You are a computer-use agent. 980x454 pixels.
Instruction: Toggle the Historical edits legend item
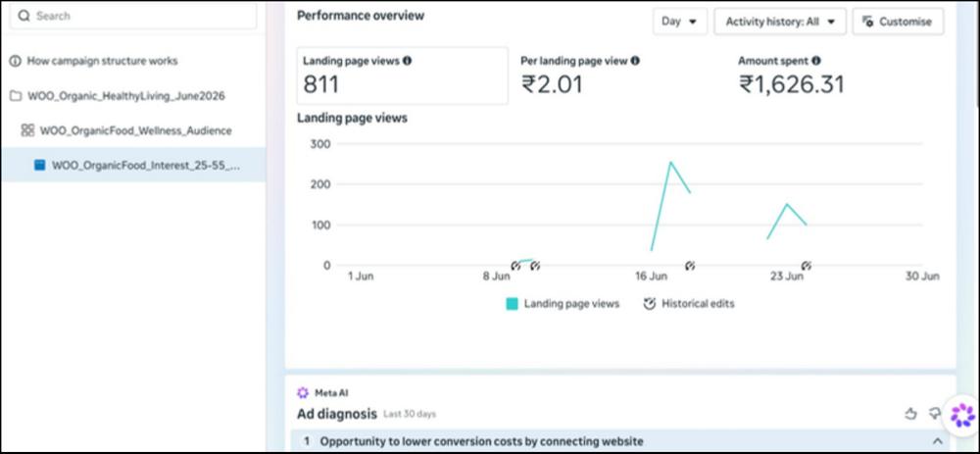coord(689,304)
